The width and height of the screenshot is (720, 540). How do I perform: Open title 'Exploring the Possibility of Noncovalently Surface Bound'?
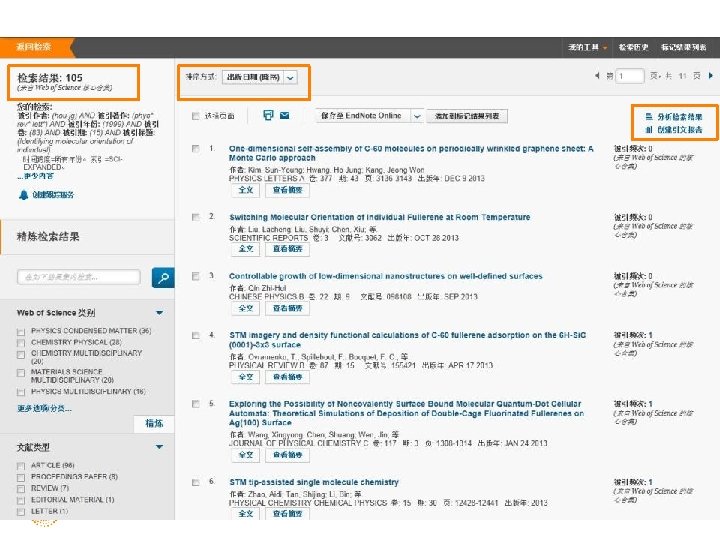pyautogui.click(x=406, y=413)
